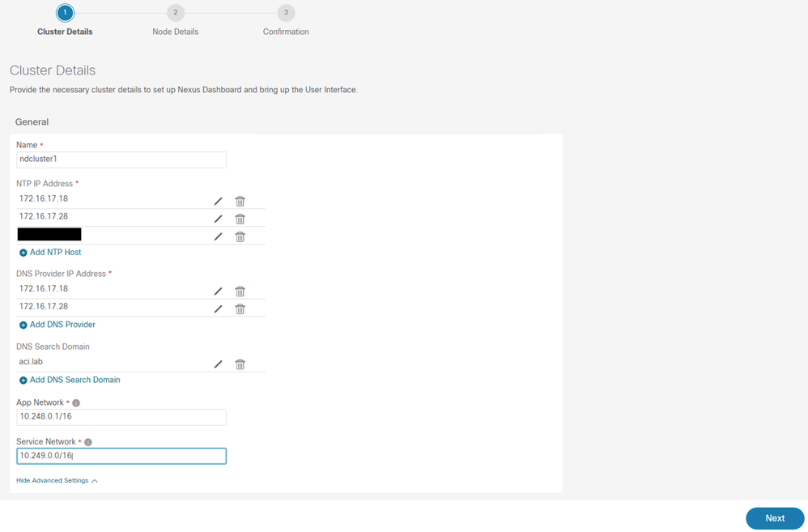
Task: Click the plus icon for Add DNS Search Domain
Action: [x=23, y=381]
